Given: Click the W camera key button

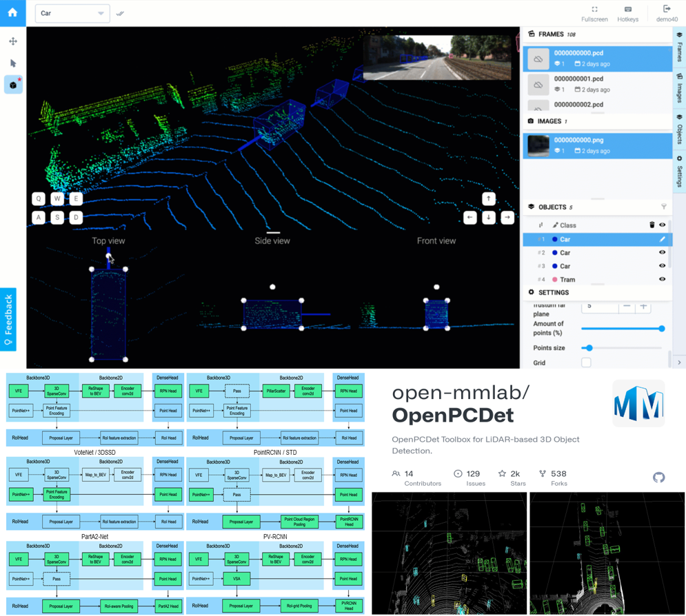Looking at the screenshot, I should [57, 199].
